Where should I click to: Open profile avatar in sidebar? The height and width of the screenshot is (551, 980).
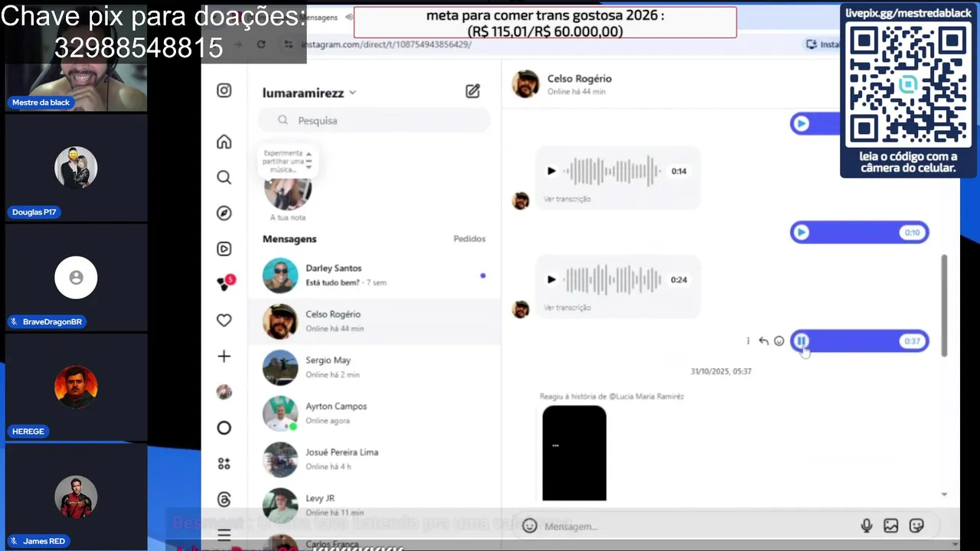pos(224,392)
